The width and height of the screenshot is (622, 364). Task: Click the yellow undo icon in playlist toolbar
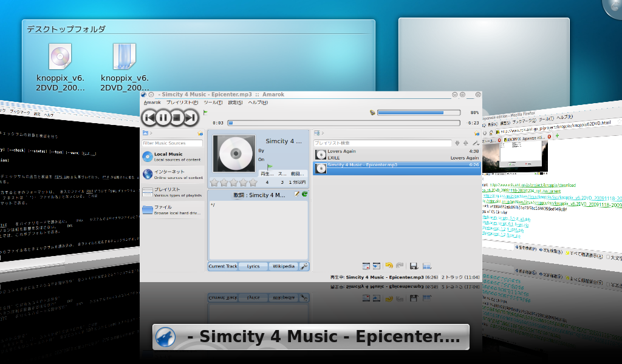point(389,266)
